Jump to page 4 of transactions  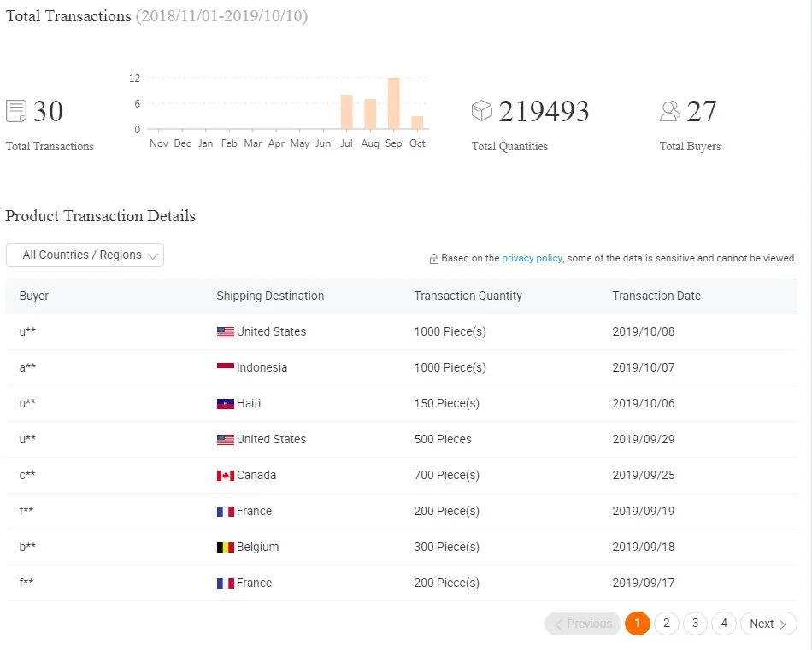[724, 624]
